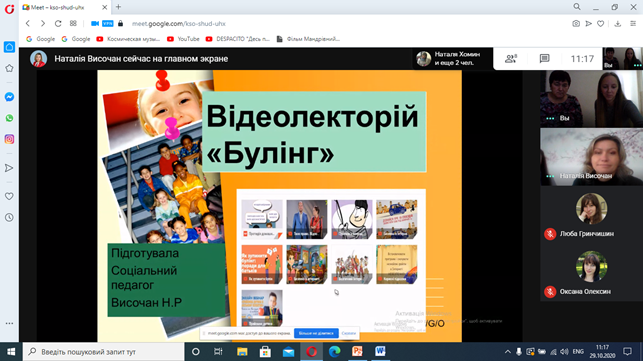Search tabs with magnifier icon
The height and width of the screenshot is (361, 643).
click(x=577, y=7)
